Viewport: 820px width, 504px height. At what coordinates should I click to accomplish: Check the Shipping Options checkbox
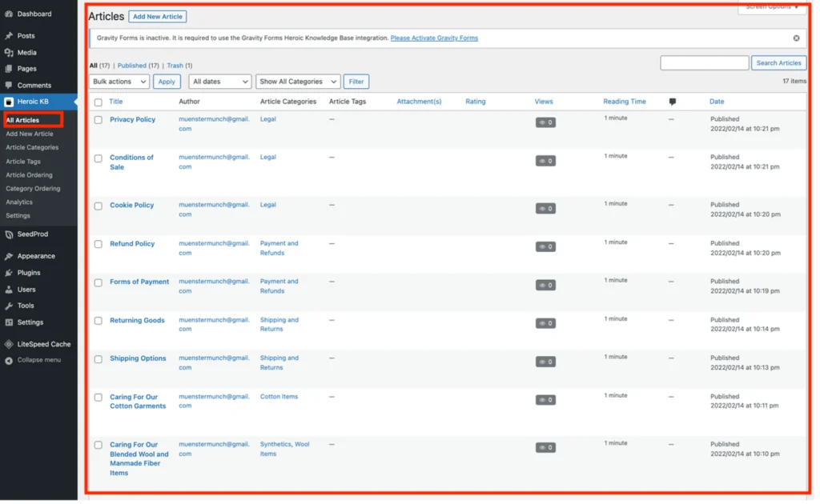pyautogui.click(x=98, y=361)
